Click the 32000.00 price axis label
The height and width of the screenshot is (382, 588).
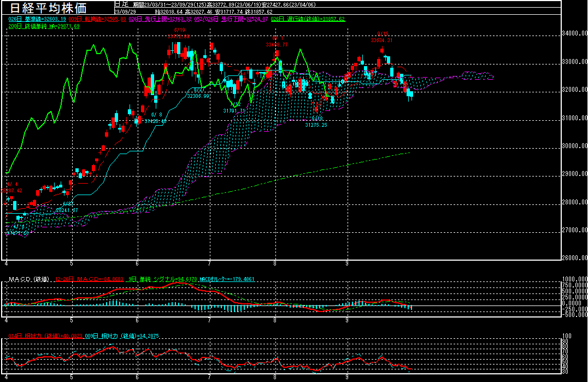pyautogui.click(x=574, y=90)
